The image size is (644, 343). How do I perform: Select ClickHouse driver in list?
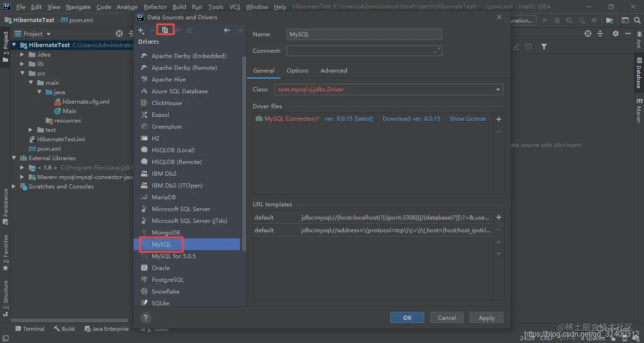167,103
